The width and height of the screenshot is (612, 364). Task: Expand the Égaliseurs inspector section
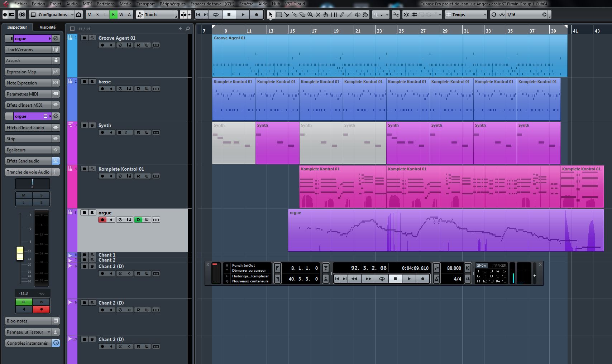pos(29,150)
